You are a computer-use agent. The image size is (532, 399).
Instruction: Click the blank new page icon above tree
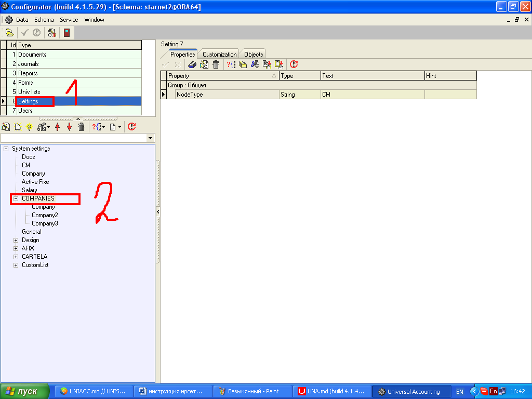click(x=18, y=127)
